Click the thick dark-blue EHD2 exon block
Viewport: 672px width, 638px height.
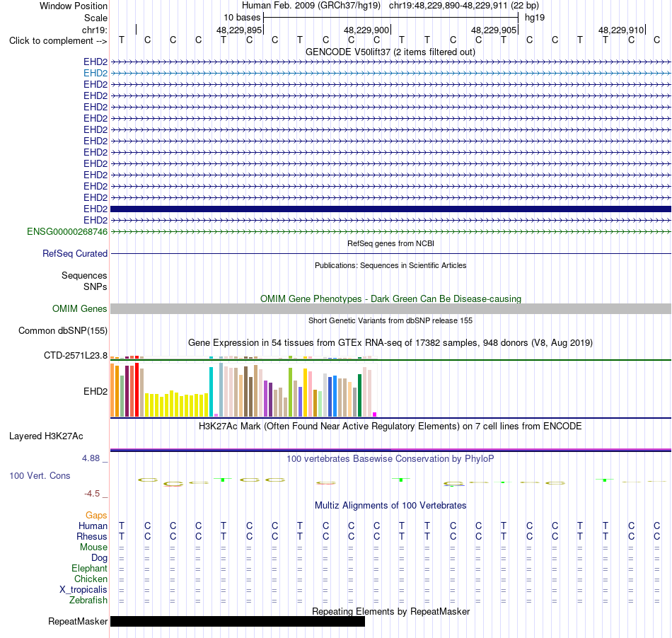tap(390, 209)
